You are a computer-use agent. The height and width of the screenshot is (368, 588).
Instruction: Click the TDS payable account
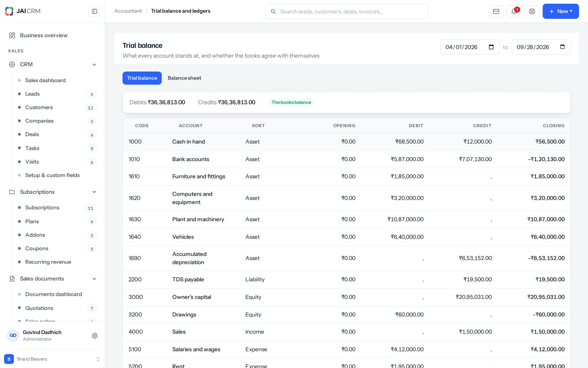click(188, 279)
